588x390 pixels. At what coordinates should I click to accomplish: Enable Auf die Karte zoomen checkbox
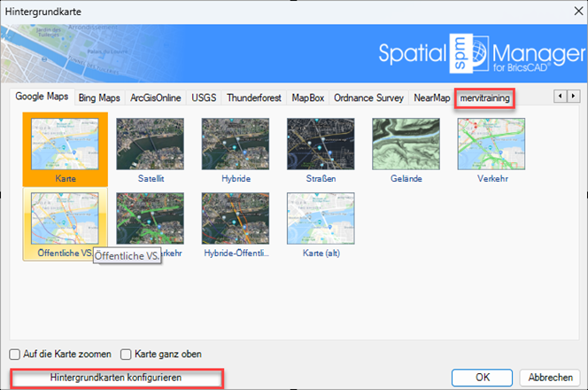(15, 354)
